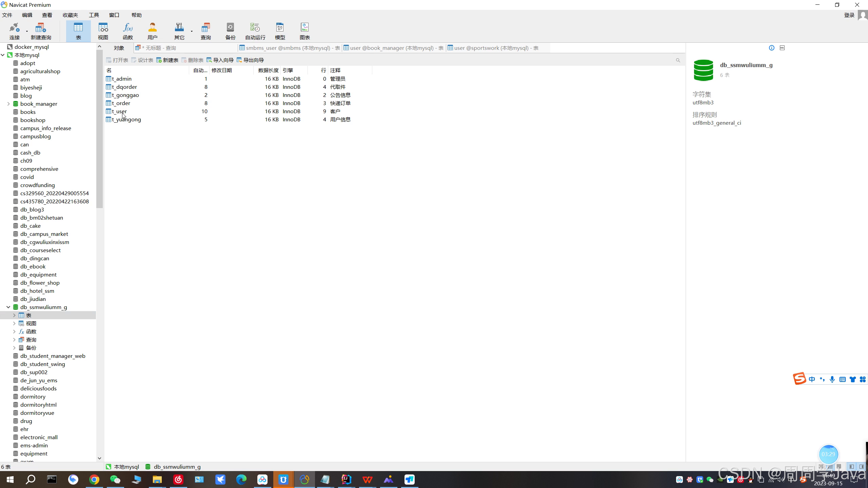Open the t_order table row
This screenshot has height=488, width=868.
(x=121, y=103)
